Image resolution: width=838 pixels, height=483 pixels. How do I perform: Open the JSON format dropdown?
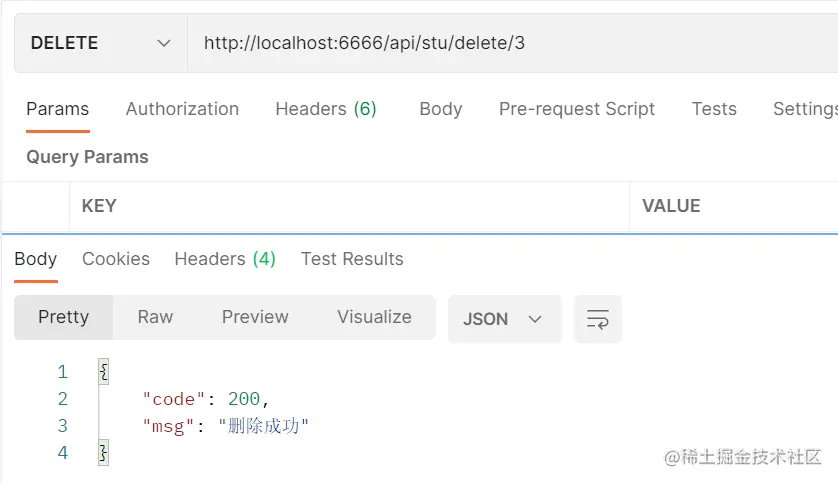click(504, 319)
